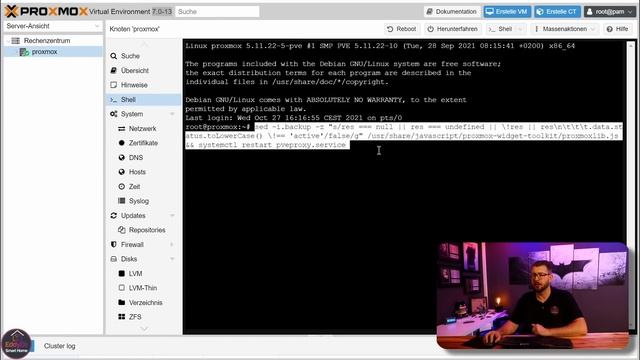This screenshot has width=640, height=360.
Task: Open the Server-Ansicht view dropdown
Action: tap(52, 26)
